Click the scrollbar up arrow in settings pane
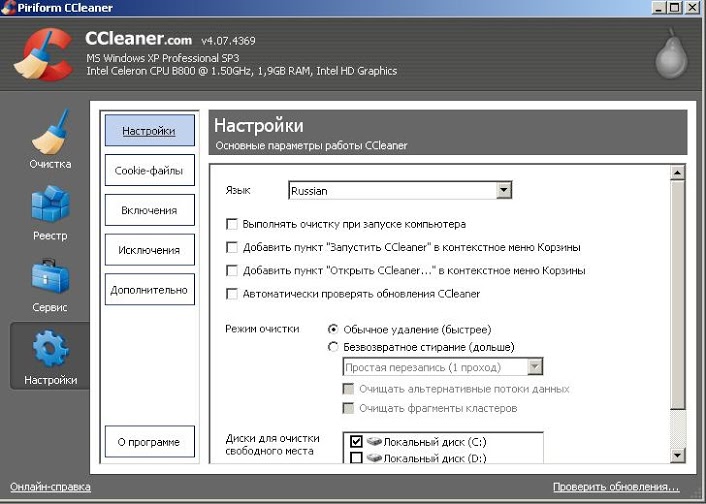706x504 pixels. click(x=678, y=173)
